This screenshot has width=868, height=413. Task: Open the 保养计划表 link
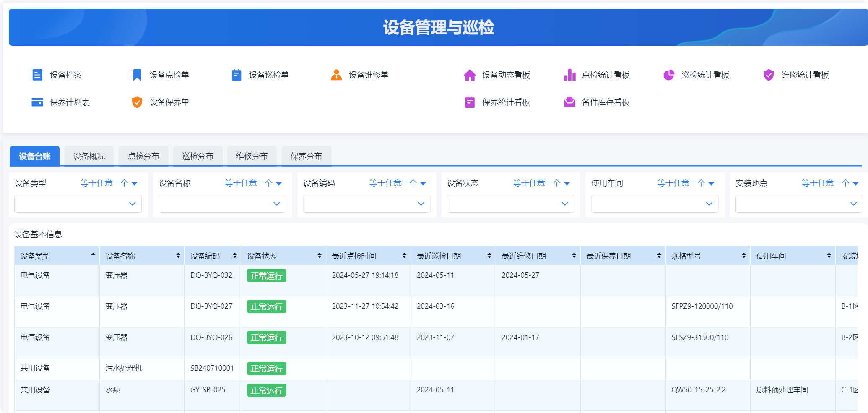coord(70,102)
